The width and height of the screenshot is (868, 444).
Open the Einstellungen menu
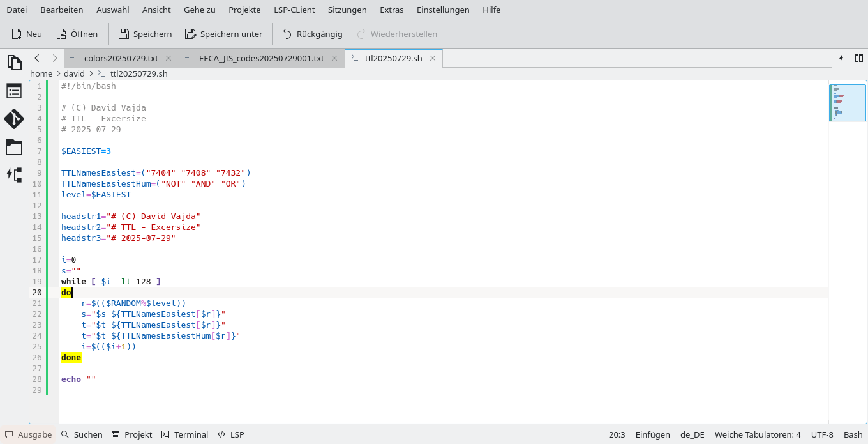443,10
